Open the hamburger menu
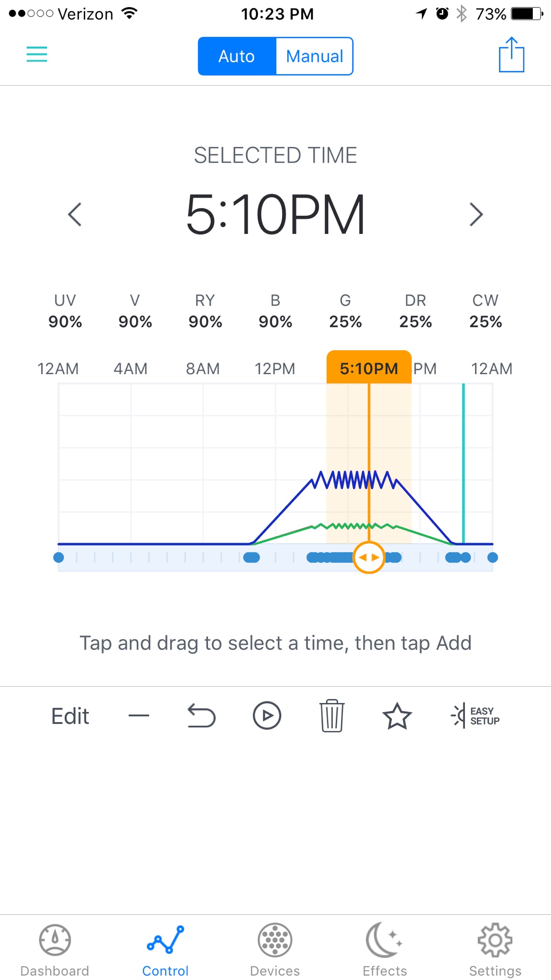The height and width of the screenshot is (980, 551). [37, 54]
